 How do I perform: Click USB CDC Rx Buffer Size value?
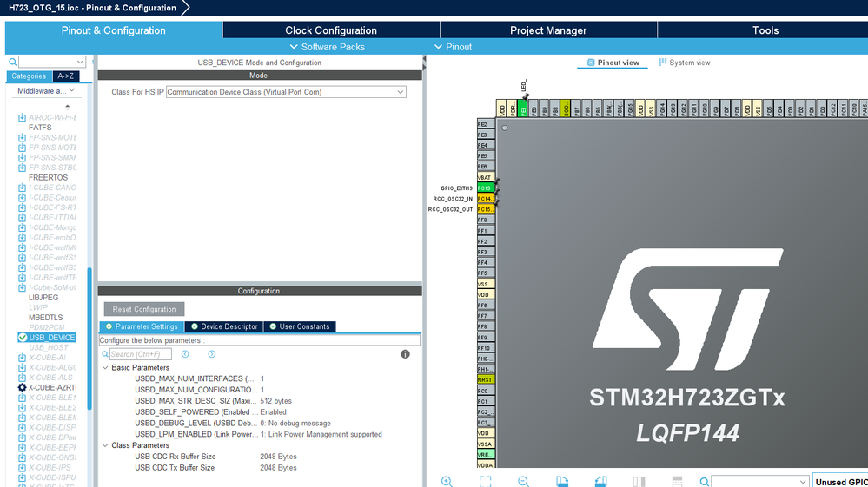[x=278, y=457]
